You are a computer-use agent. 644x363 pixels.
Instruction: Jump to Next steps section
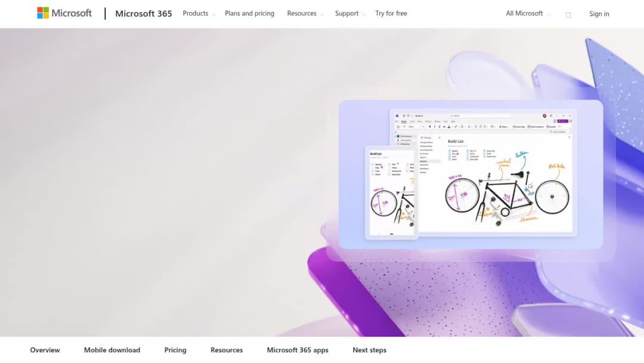369,350
